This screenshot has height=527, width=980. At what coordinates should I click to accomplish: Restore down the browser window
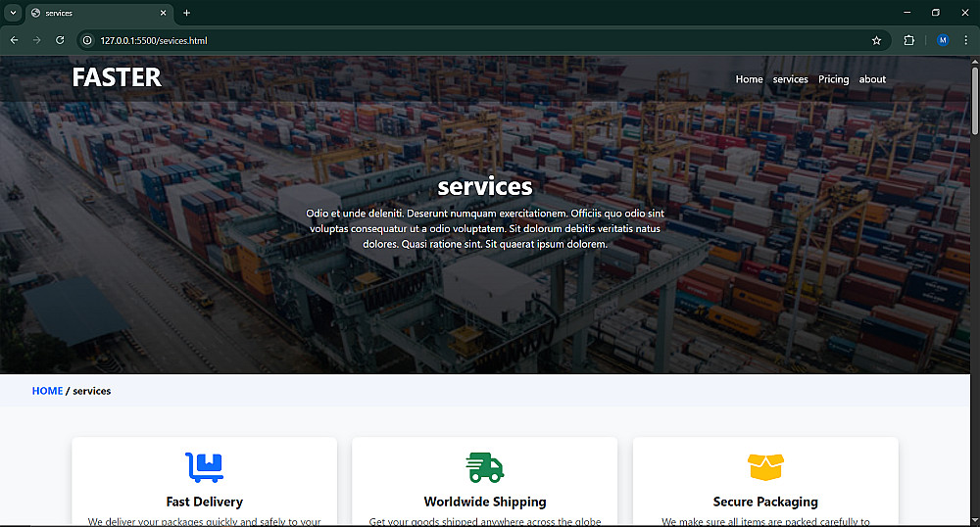coord(936,13)
